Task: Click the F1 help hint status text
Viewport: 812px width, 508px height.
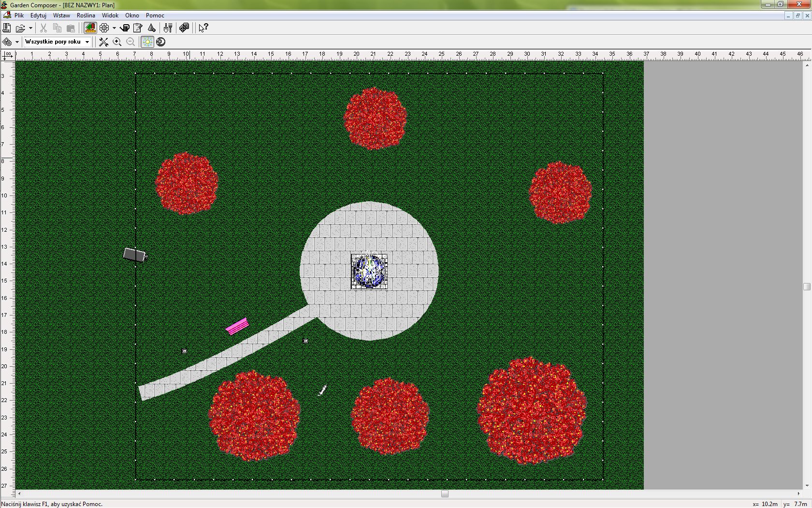Action: pyautogui.click(x=52, y=504)
